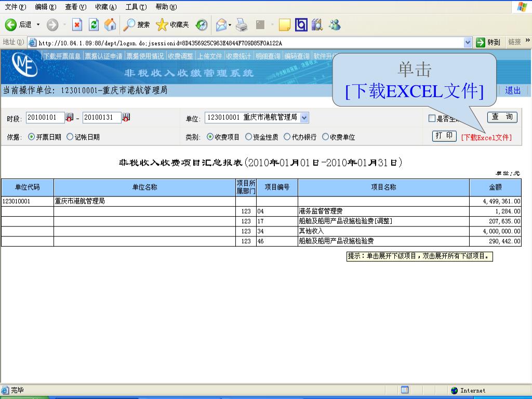Expand the 单位 dropdown list
Viewport: 532px width, 399px height.
[x=304, y=117]
